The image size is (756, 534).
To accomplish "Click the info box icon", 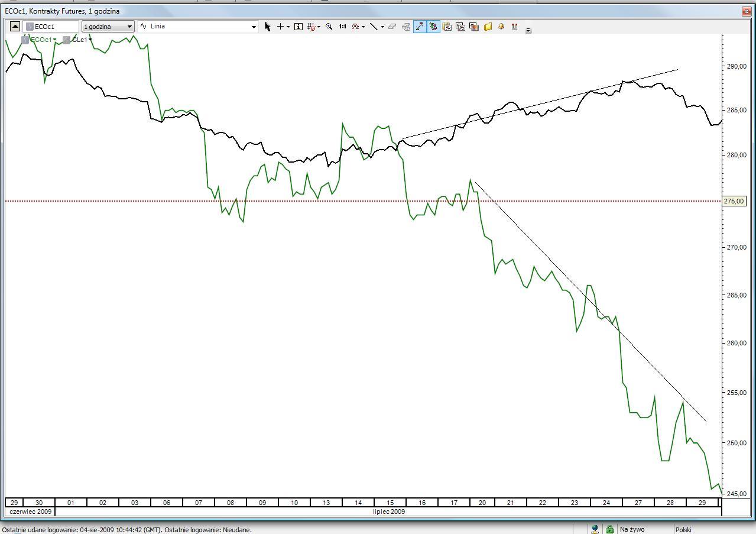I will point(298,27).
